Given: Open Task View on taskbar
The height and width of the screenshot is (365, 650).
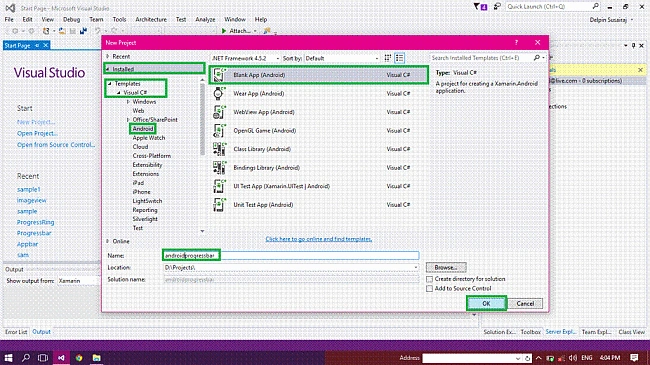Looking at the screenshot, I should [43, 358].
